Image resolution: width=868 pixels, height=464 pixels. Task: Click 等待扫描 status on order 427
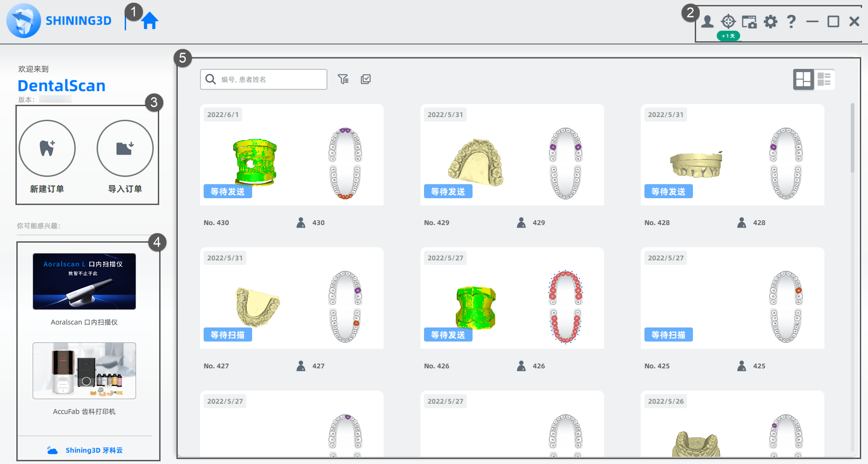228,335
